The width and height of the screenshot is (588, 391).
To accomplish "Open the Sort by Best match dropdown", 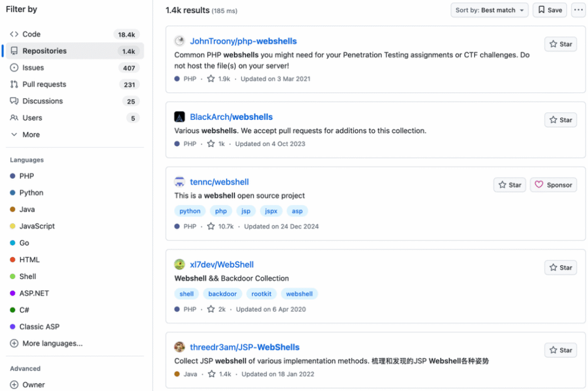I will [489, 10].
